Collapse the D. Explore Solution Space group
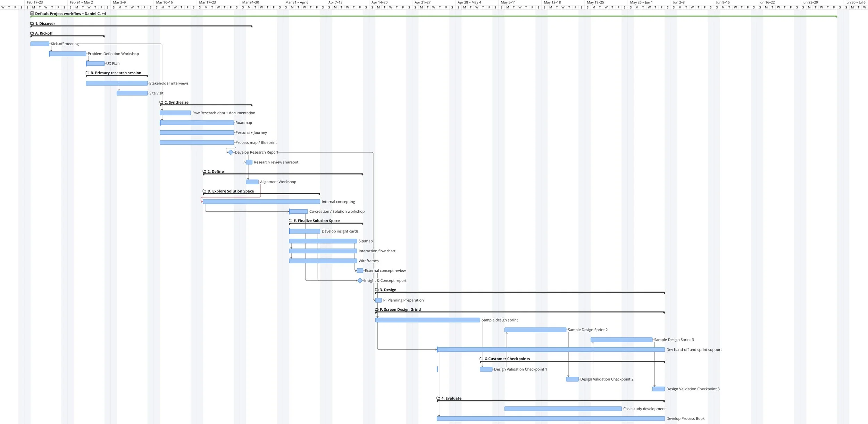868x424 pixels. [205, 191]
